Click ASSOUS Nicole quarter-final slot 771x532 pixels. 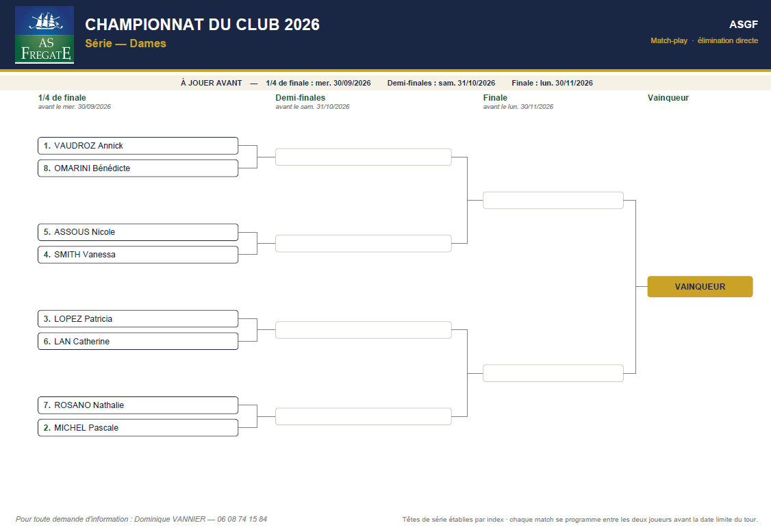pos(138,232)
